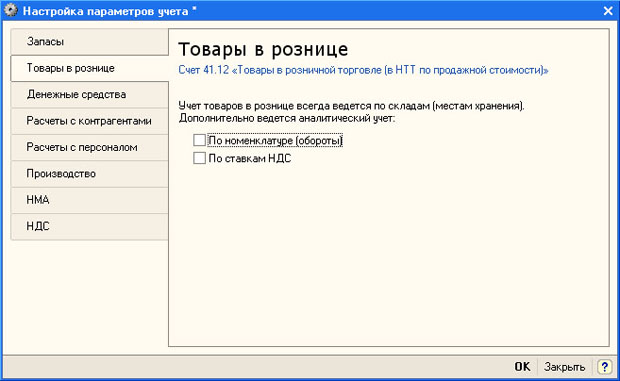This screenshot has width=620, height=381.
Task: Click the "Товары в рознице" heading
Action: (263, 49)
